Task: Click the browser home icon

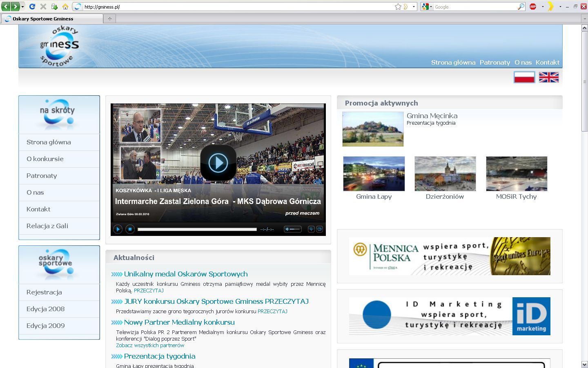Action: click(x=65, y=7)
